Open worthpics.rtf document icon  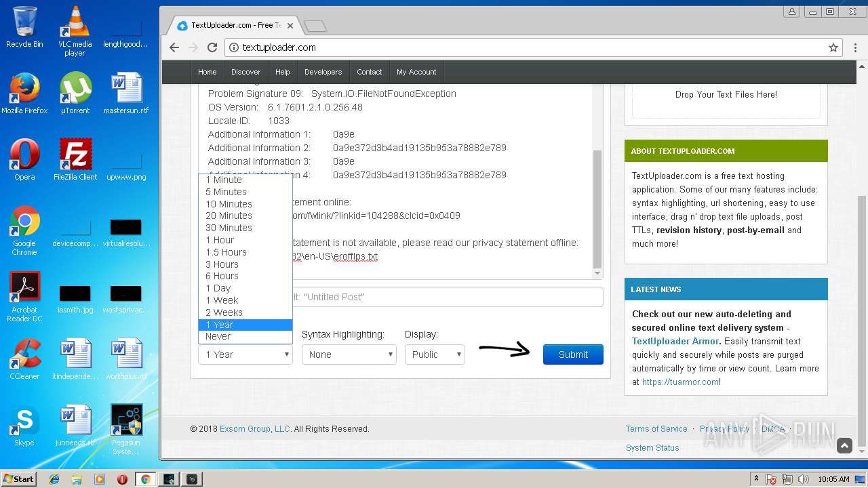[126, 359]
